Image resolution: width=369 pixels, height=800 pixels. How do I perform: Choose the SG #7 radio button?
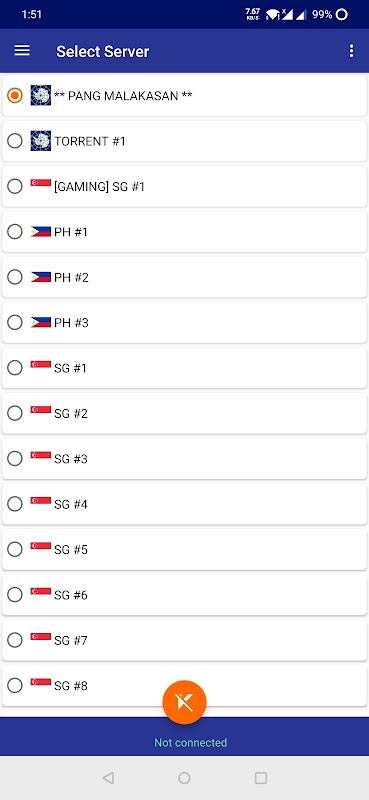pos(15,640)
